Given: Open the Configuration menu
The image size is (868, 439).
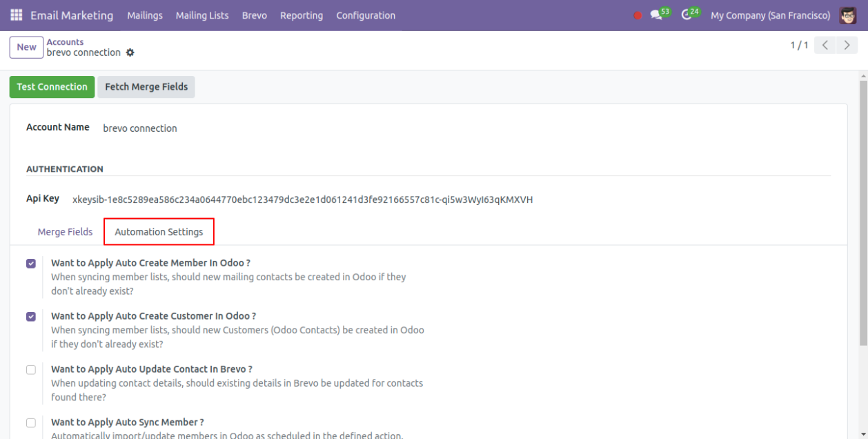Looking at the screenshot, I should point(366,15).
